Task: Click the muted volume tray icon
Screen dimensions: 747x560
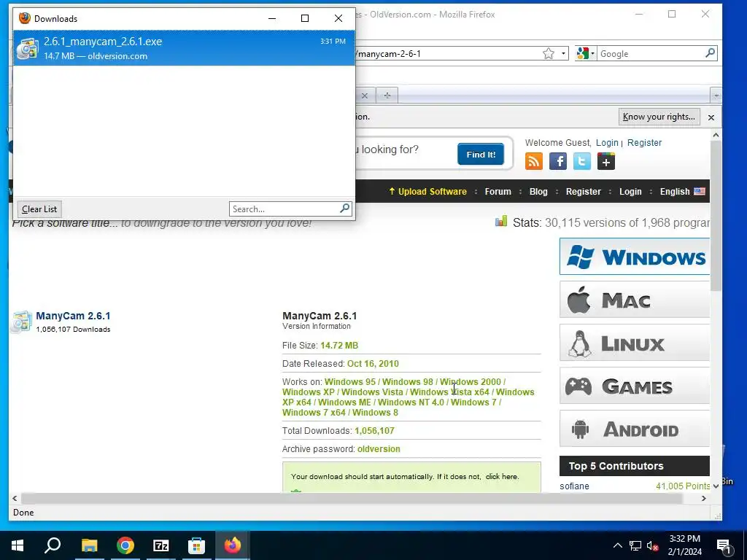Action: tap(653, 545)
